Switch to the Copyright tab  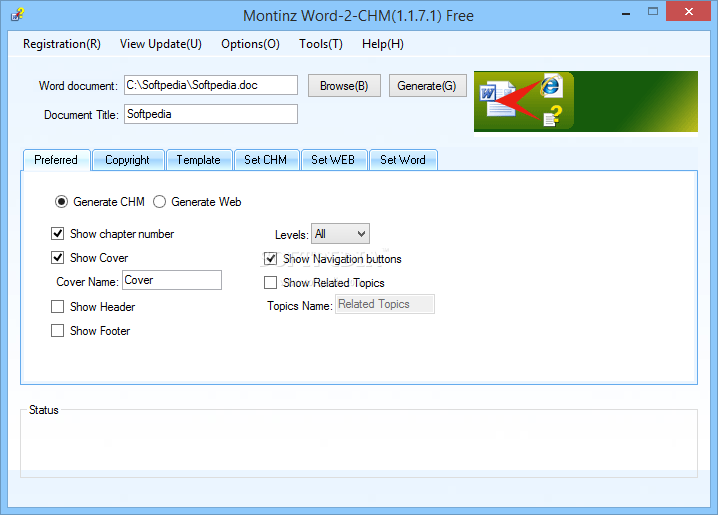click(128, 160)
